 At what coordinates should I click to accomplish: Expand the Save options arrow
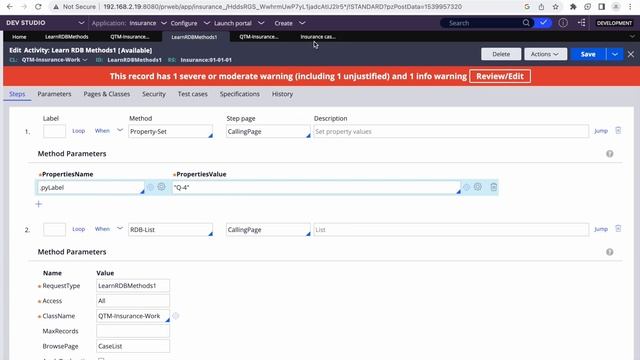[615, 54]
